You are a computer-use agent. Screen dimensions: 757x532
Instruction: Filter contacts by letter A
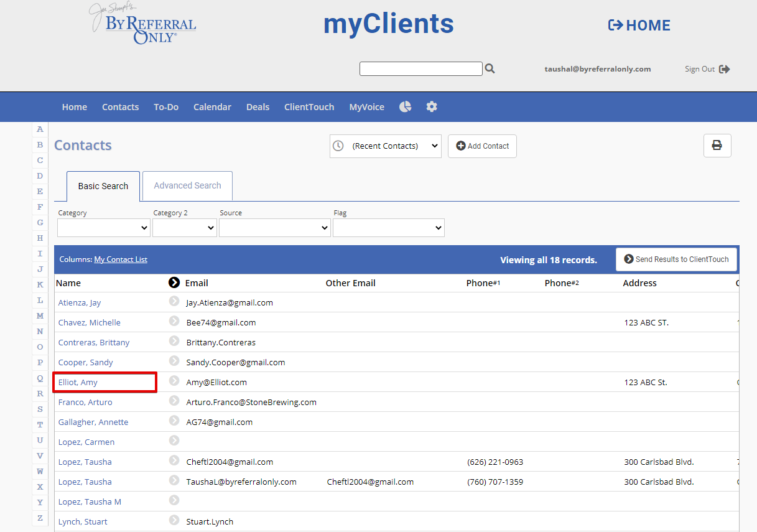click(x=40, y=129)
